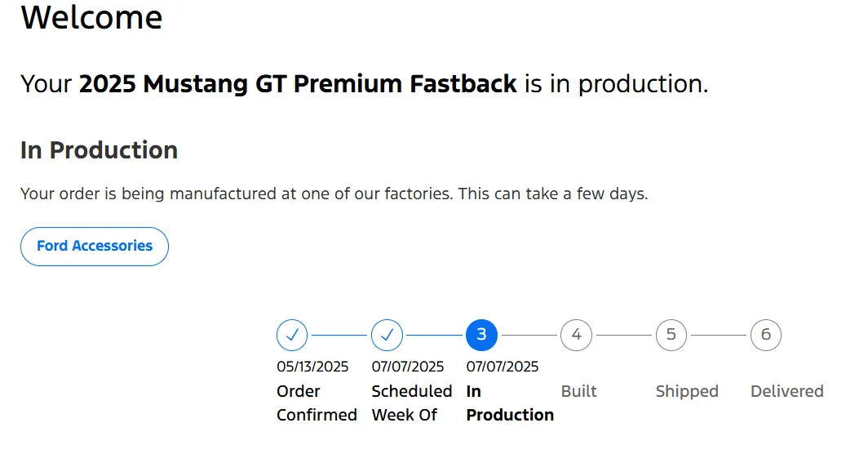Click the date above the In Production step
Viewport: 868px width, 454px height.
pos(503,367)
